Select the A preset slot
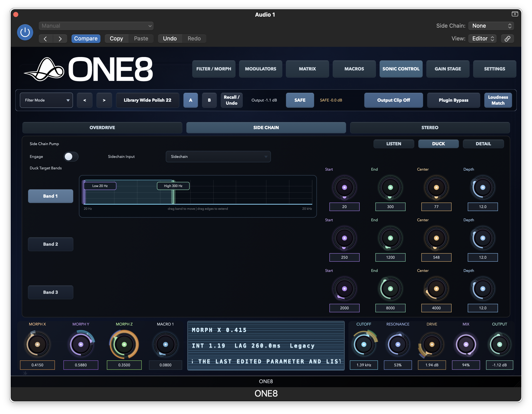 coord(190,100)
